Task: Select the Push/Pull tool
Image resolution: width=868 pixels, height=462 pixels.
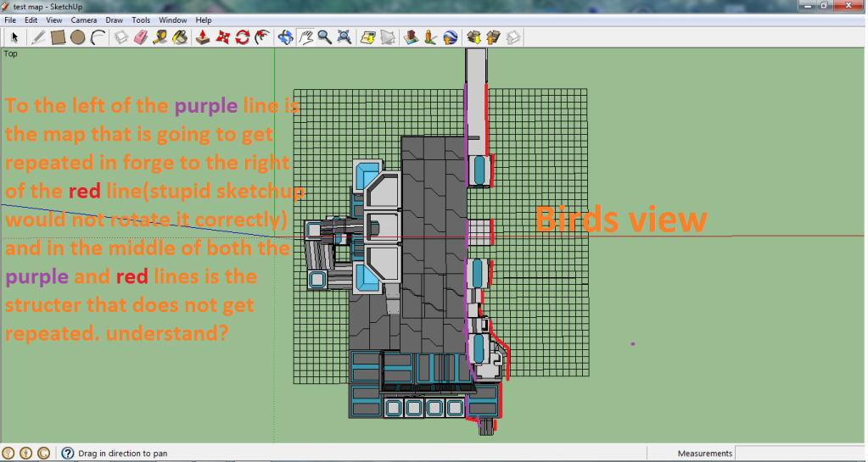Action: (x=203, y=37)
